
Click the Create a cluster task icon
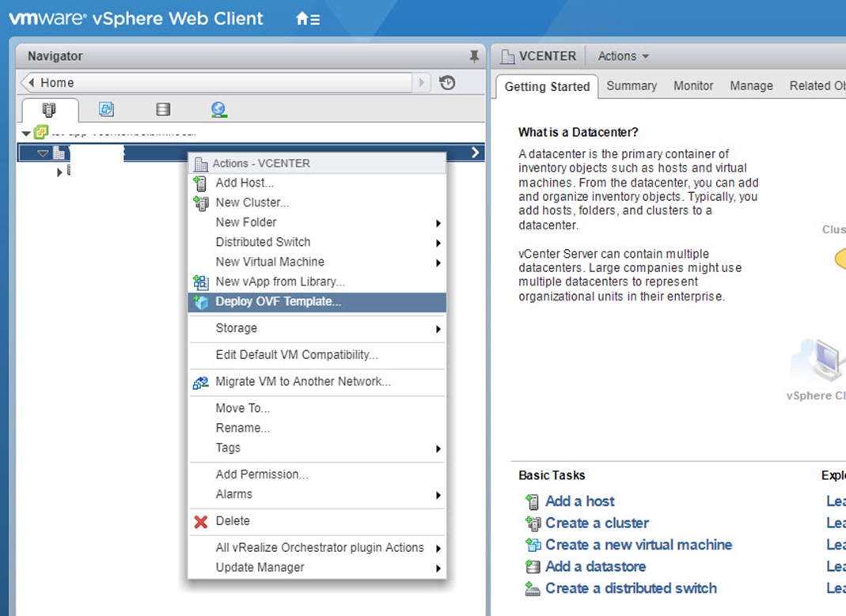click(533, 523)
